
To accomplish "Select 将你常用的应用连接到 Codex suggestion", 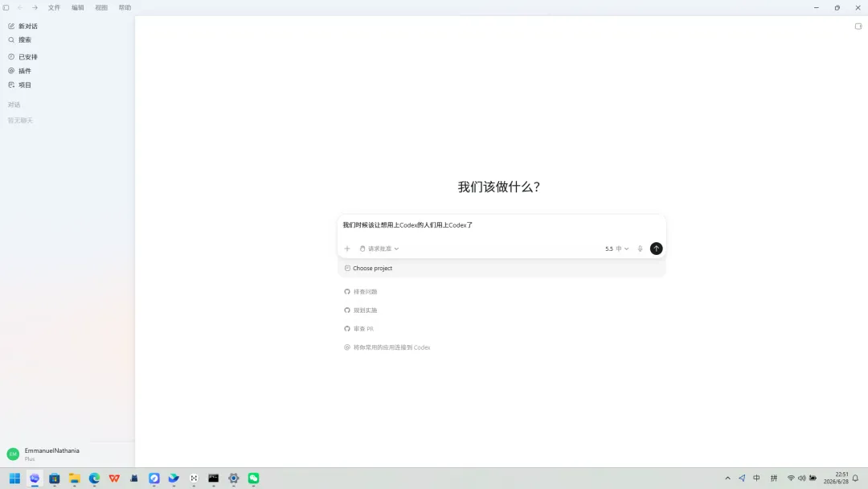I will click(387, 347).
